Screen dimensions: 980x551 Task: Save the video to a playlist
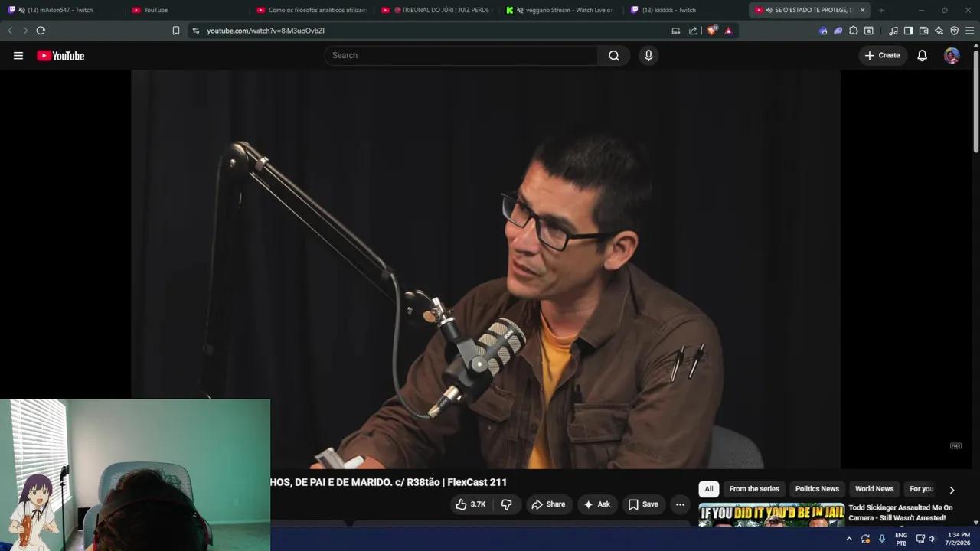click(x=643, y=504)
